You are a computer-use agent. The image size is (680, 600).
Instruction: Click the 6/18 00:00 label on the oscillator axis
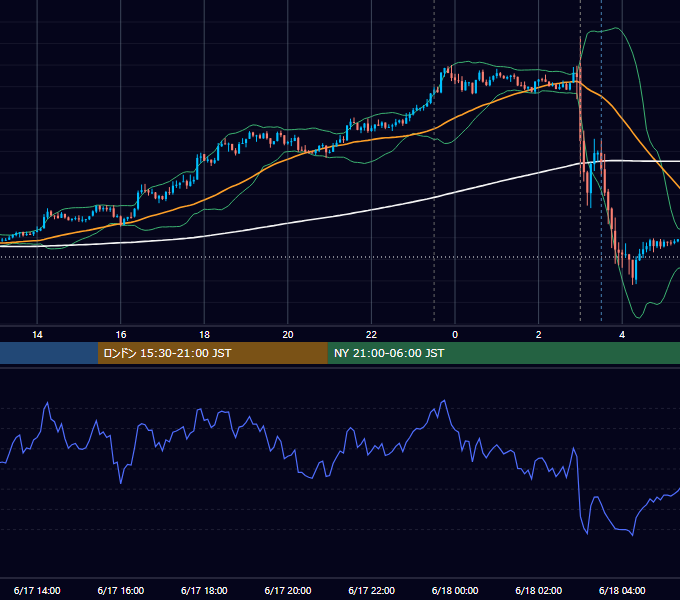455,590
